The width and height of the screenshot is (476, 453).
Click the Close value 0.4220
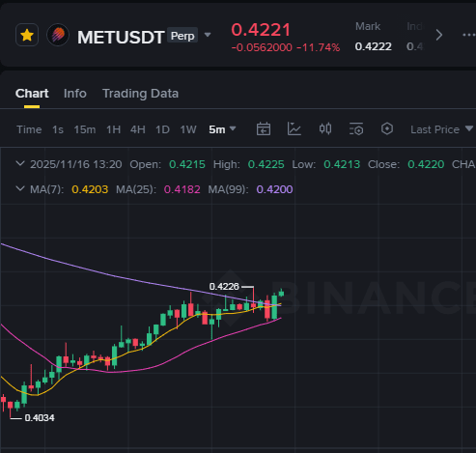426,164
